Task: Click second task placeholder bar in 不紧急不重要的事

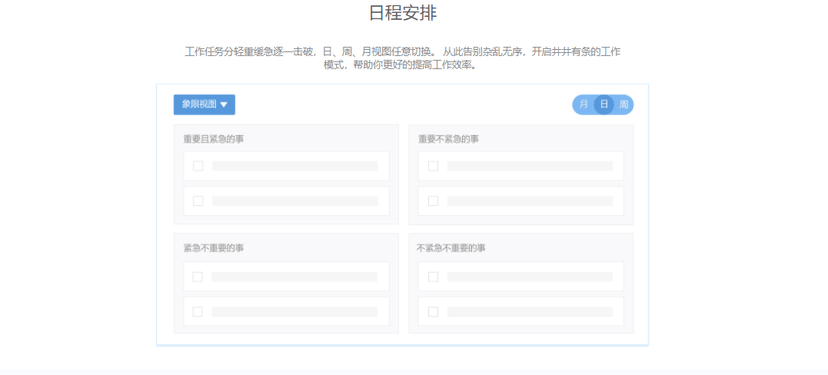Action: [530, 312]
